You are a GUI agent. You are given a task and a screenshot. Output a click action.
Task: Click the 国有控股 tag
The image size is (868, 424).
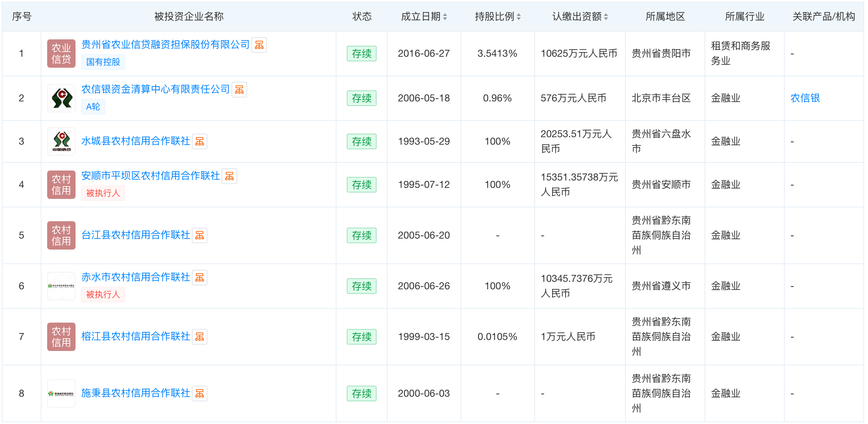point(103,62)
